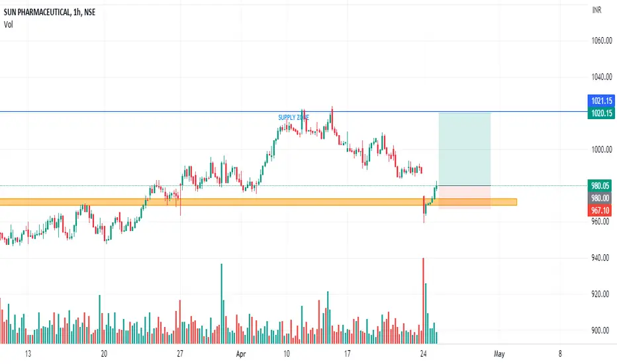The height and width of the screenshot is (364, 617).
Task: Select the SUPPLY ZONE text annotation
Action: click(293, 118)
